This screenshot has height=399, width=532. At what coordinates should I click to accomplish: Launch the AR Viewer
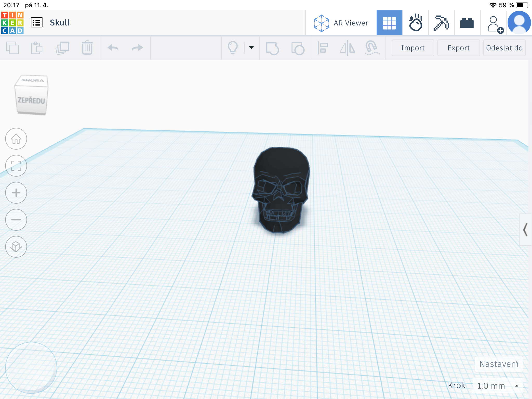341,23
